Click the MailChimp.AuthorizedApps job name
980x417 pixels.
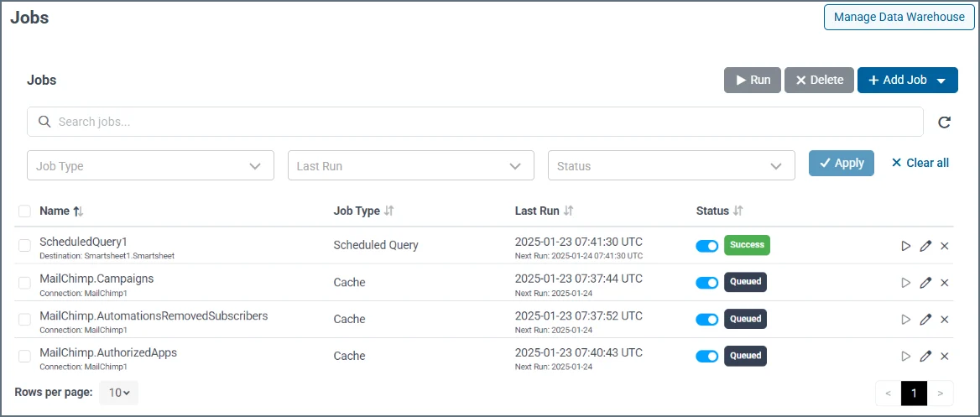pyautogui.click(x=108, y=352)
